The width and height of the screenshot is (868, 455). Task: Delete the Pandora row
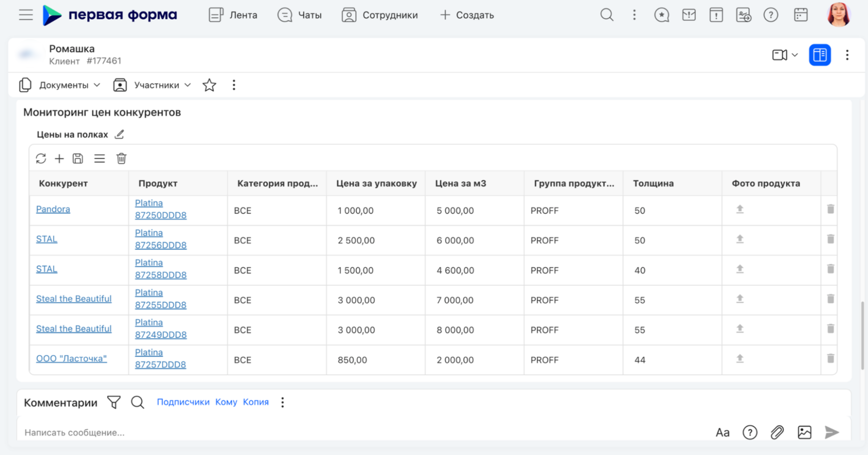(830, 209)
